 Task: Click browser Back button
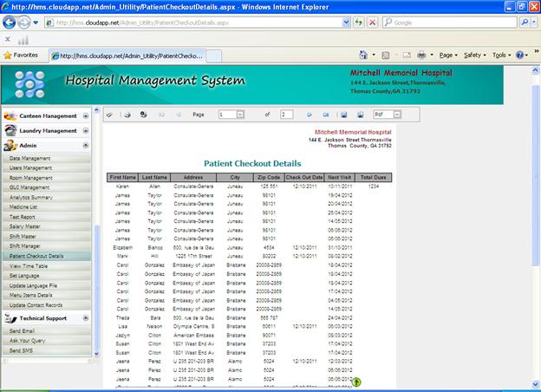click(10, 23)
